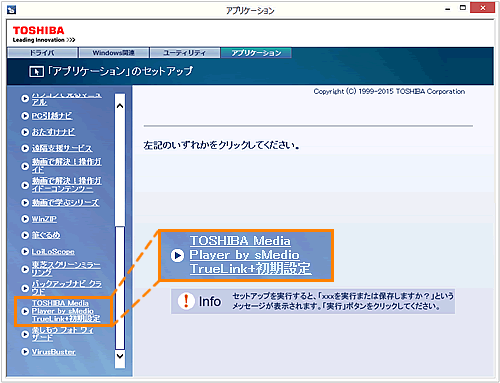
Task: Open the 東芝スクリーンミラーリング link
Action: (x=66, y=269)
